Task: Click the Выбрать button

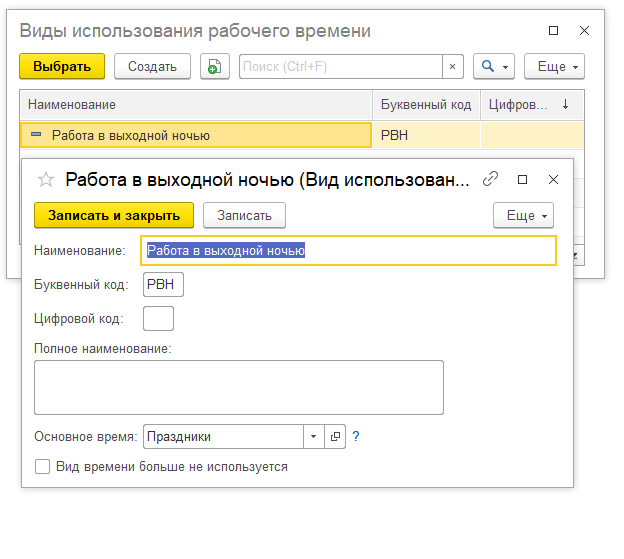Action: (62, 67)
